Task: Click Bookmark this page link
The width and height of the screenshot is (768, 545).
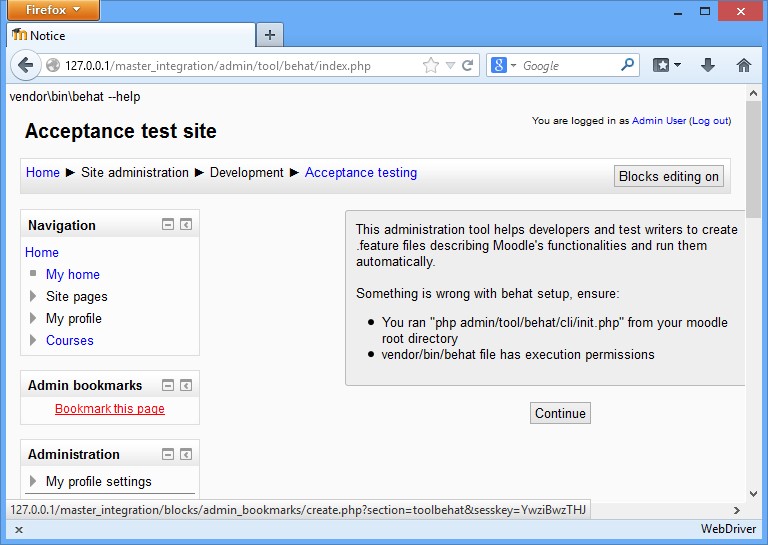Action: [110, 409]
